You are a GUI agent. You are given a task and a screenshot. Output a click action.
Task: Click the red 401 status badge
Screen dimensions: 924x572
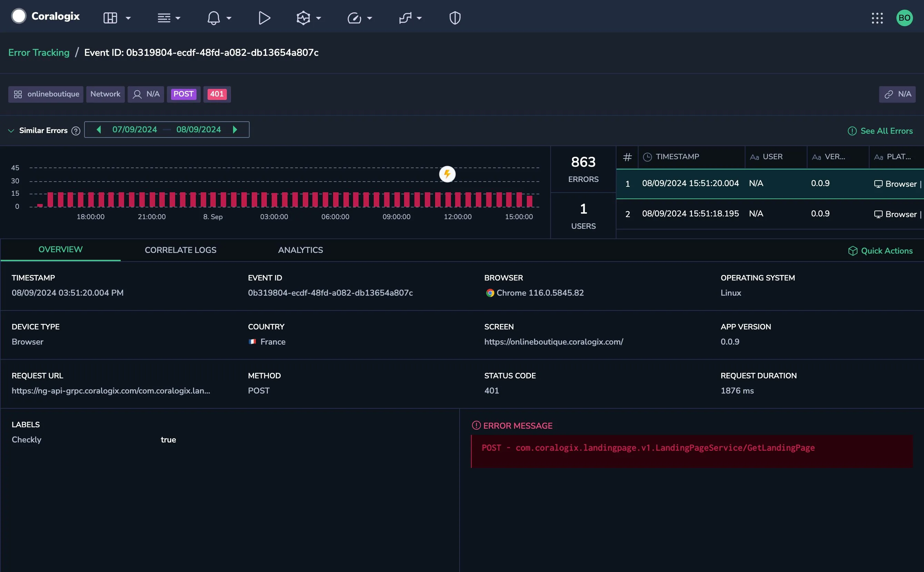[x=217, y=94]
